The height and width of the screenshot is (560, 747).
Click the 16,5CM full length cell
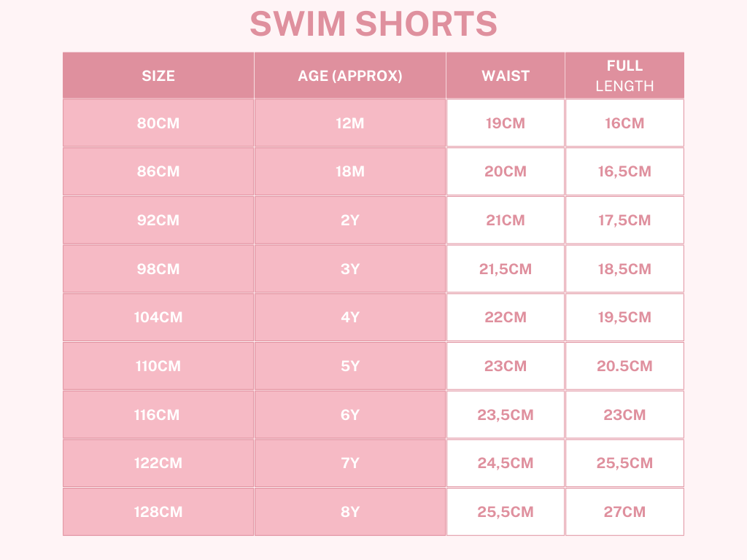pyautogui.click(x=624, y=172)
